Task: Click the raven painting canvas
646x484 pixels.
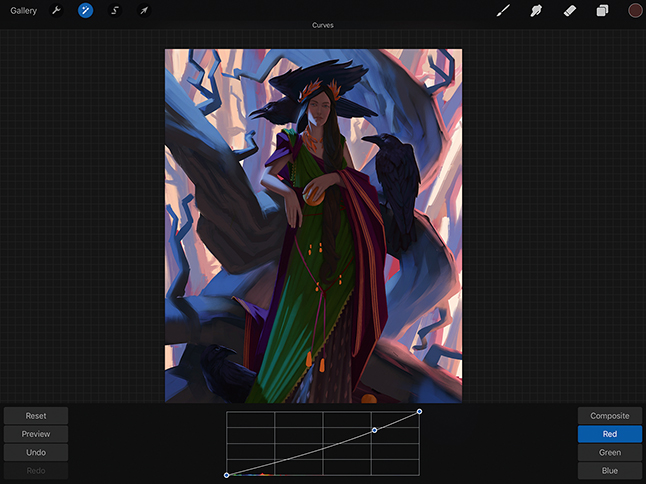Action: [x=314, y=226]
